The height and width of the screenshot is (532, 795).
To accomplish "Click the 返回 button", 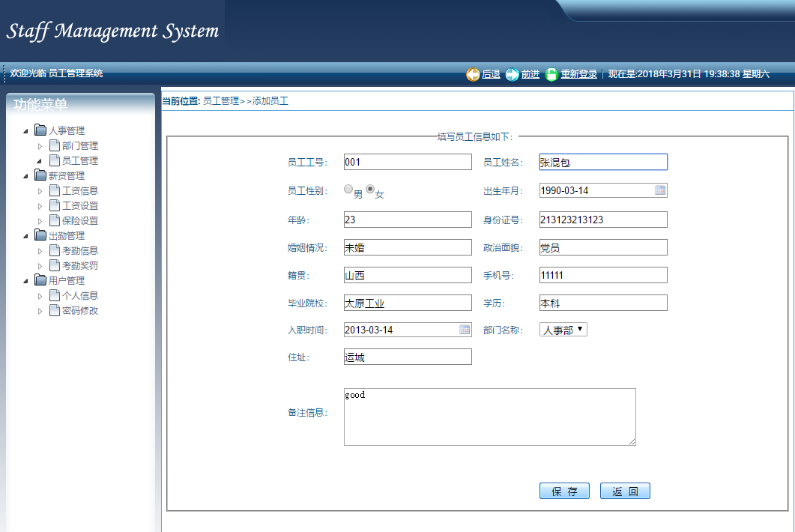I will click(625, 492).
